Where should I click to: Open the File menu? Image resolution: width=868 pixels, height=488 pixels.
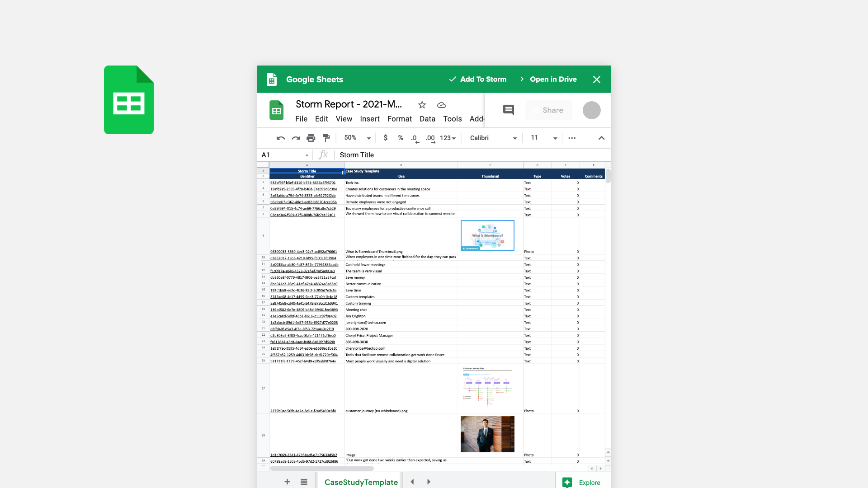302,119
